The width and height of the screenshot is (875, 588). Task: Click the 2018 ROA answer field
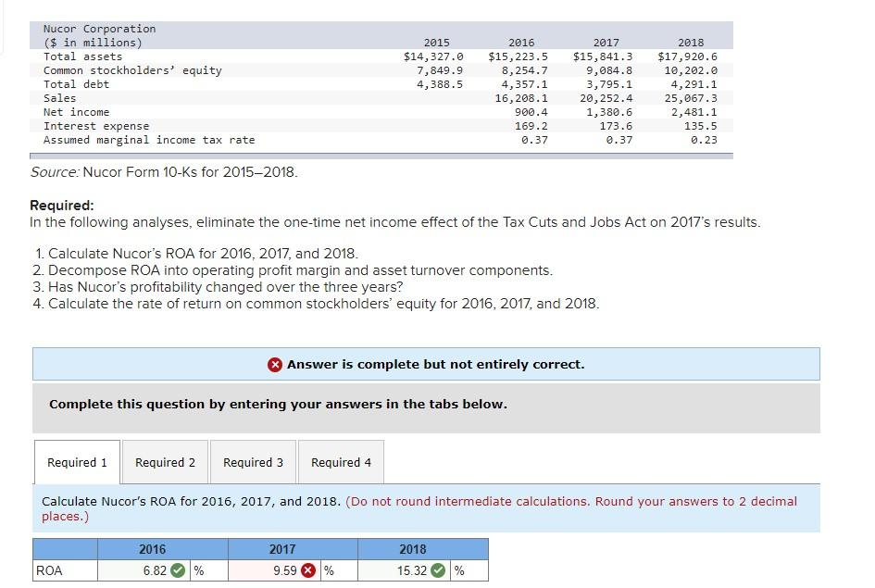pos(405,570)
